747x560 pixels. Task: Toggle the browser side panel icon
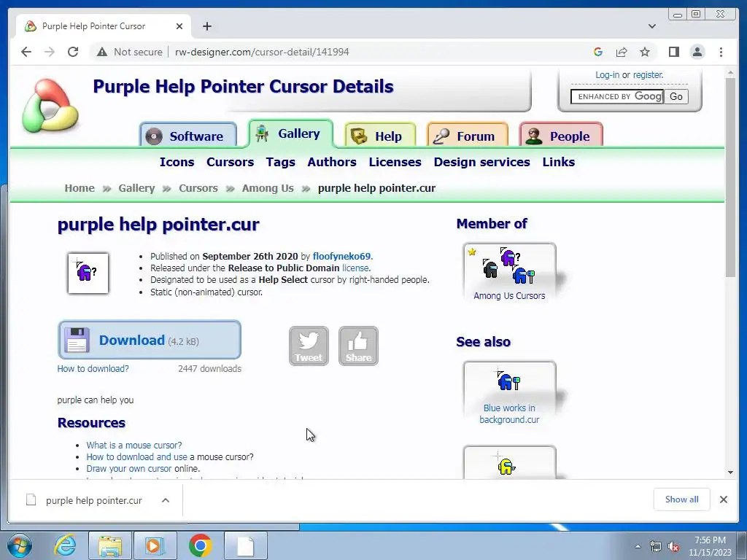click(673, 52)
